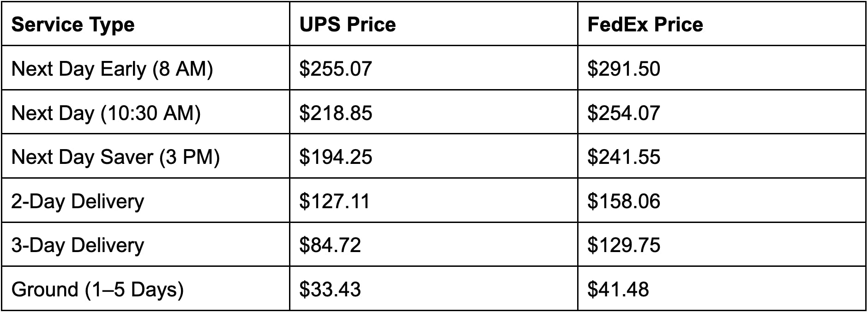Select the Ground (1–5 Days) cell
868x313 pixels.
pyautogui.click(x=145, y=289)
